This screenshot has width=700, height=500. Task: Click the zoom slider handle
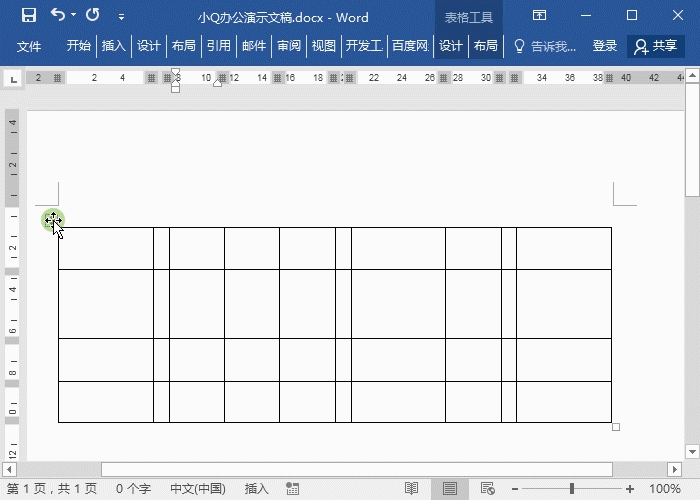tap(571, 489)
